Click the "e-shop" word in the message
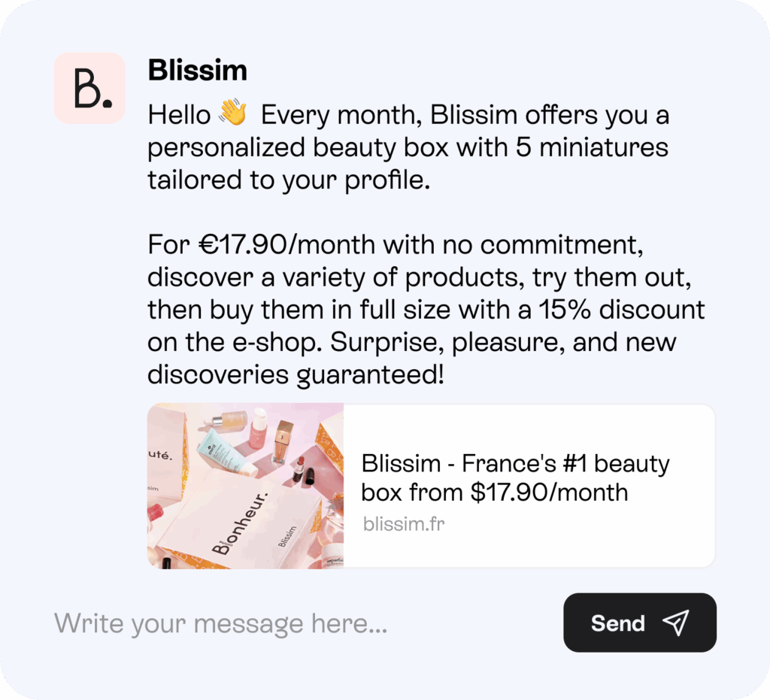 point(280,342)
